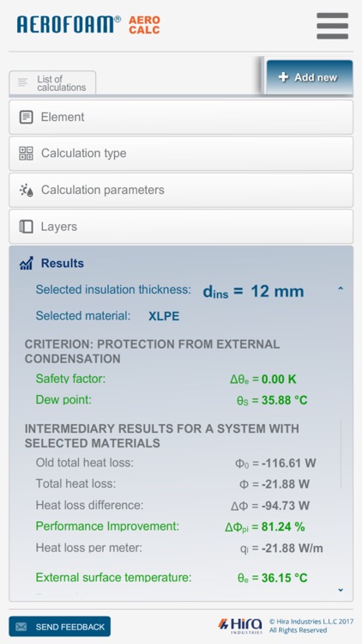Click the down chevron at Results bottom

point(341,590)
